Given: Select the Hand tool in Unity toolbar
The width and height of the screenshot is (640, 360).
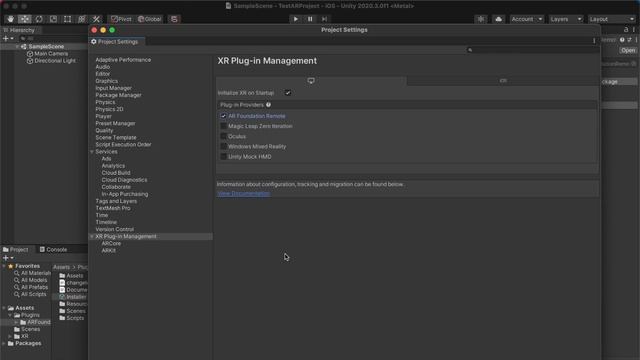Looking at the screenshot, I should click(x=10, y=19).
